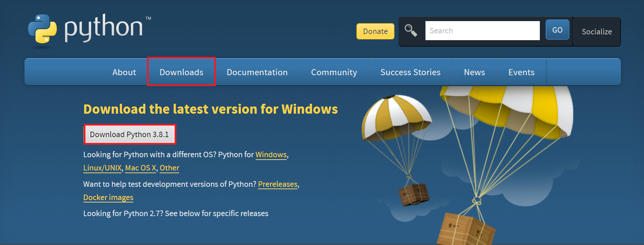
Task: Click the 'Download the latest version for Windows' heading
Action: (211, 109)
